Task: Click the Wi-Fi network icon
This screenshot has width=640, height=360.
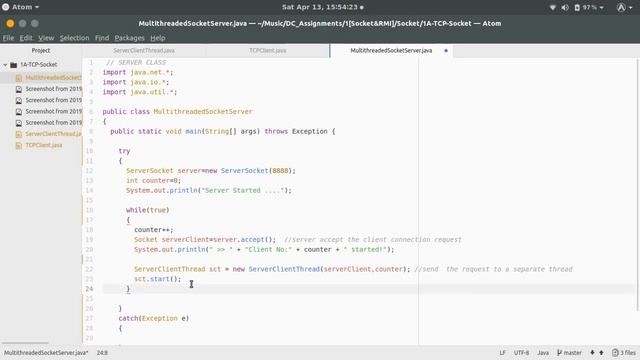Action: pyautogui.click(x=553, y=7)
